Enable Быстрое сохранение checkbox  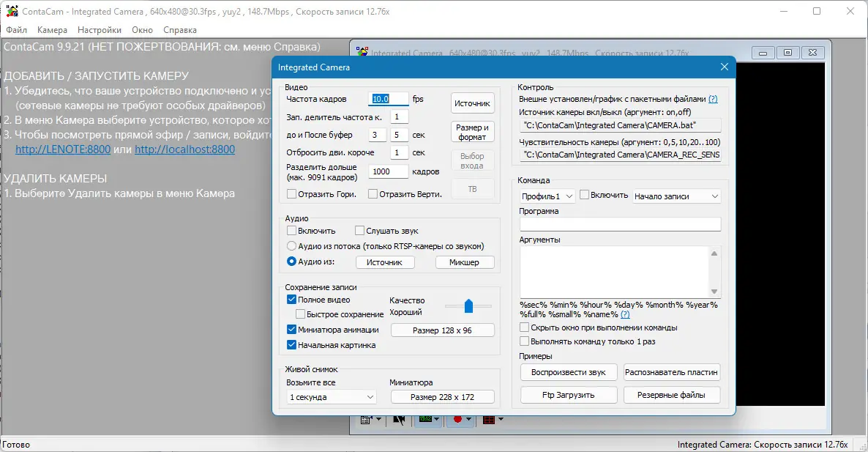click(300, 314)
